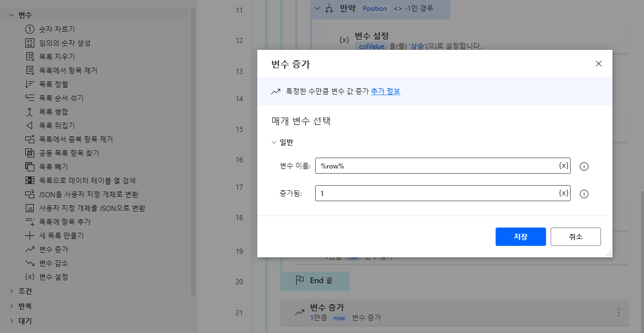Collapse the 일반 parameters section
Screen dimensions: 644x333
point(274,143)
